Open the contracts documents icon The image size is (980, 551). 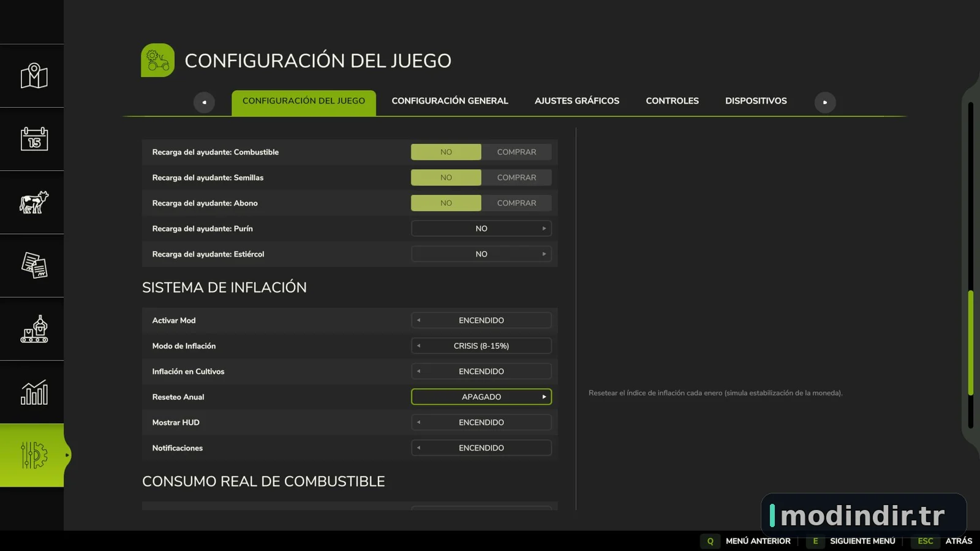coord(34,266)
